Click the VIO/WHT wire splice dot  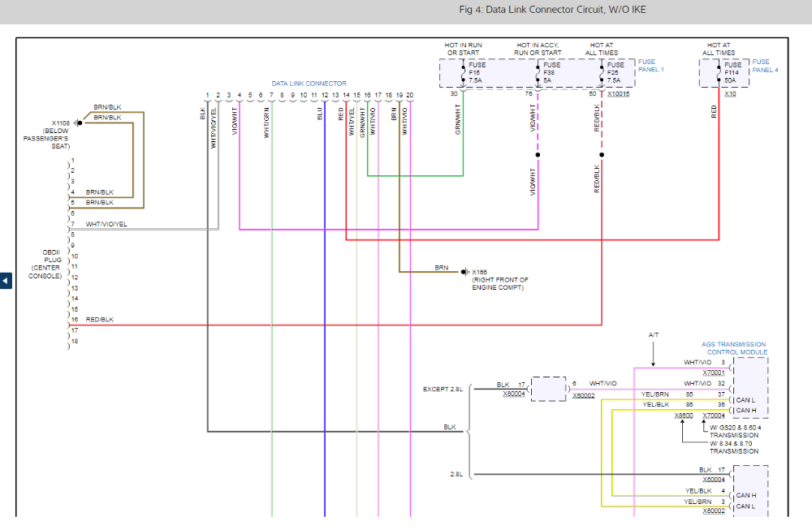(538, 153)
